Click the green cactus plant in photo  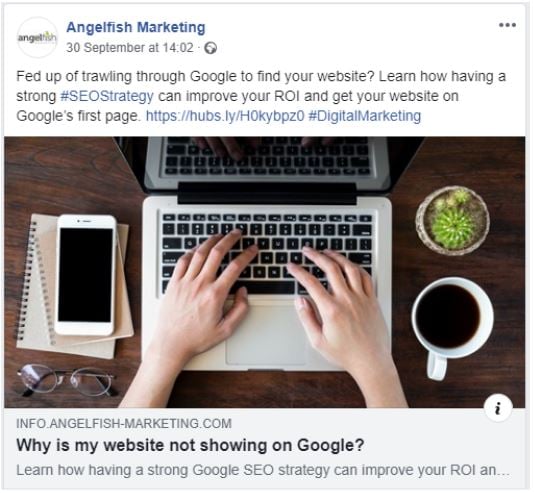(x=453, y=220)
